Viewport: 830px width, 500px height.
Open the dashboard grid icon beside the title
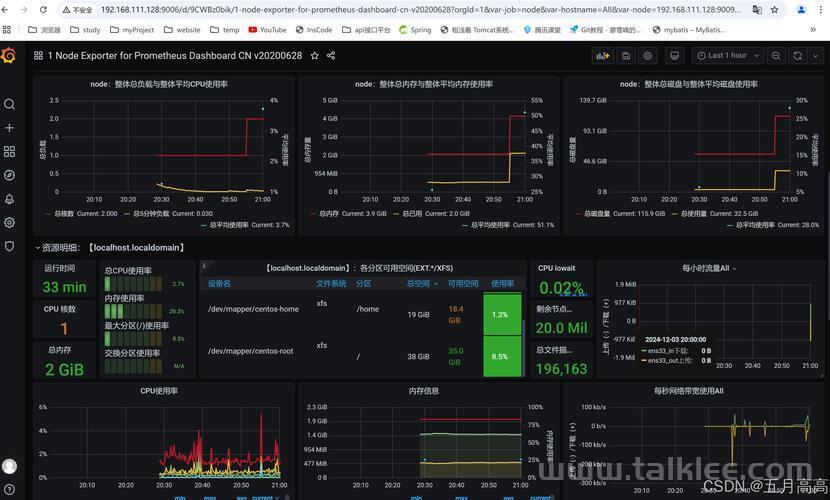click(x=38, y=56)
